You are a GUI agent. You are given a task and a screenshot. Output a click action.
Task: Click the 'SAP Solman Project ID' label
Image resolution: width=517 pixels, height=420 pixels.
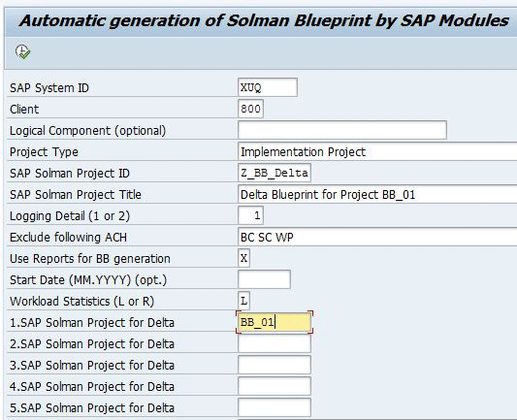[x=70, y=174]
